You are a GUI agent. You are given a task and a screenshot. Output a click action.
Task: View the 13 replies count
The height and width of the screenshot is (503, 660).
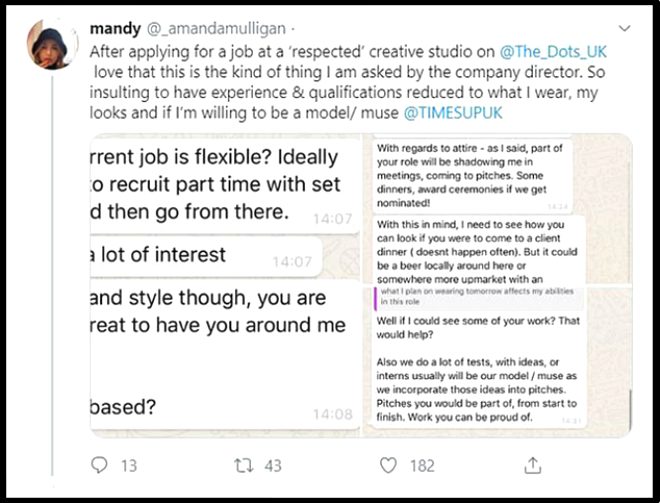coord(128,465)
